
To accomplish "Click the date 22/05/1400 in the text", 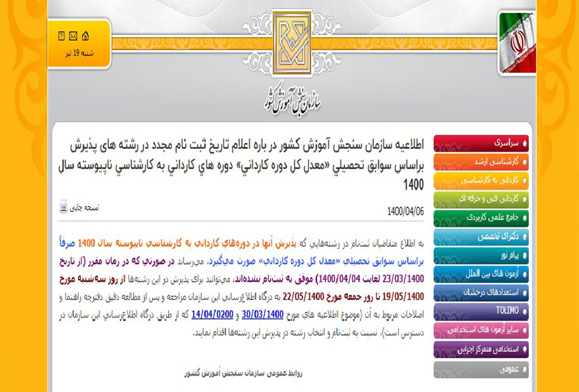I will 303,296.
